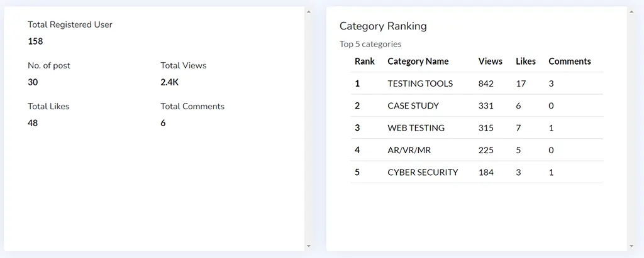
Task: Click the likes value in CASE STUDY row
Action: tap(518, 105)
